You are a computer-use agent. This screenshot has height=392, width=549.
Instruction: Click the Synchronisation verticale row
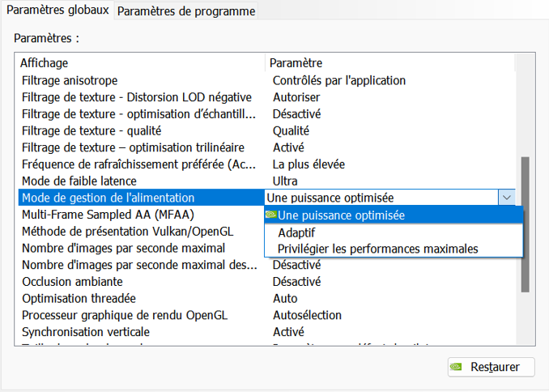coord(86,332)
